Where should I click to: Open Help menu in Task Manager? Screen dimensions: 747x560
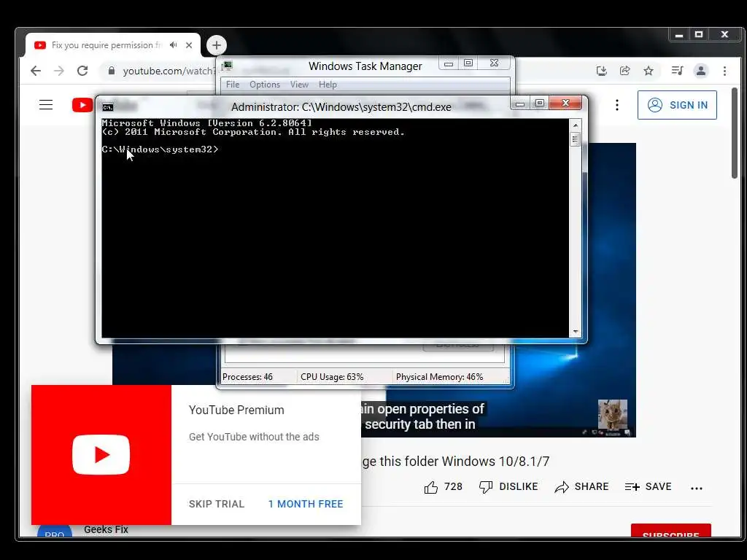328,85
